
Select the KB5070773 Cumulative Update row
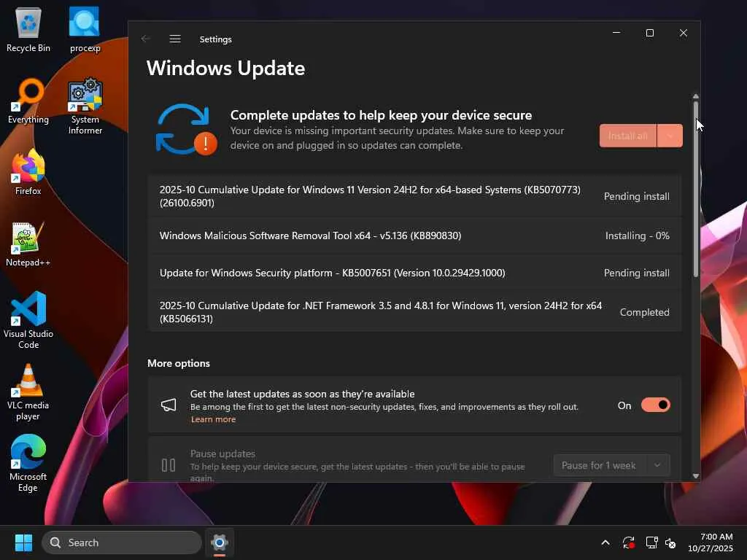click(x=414, y=196)
